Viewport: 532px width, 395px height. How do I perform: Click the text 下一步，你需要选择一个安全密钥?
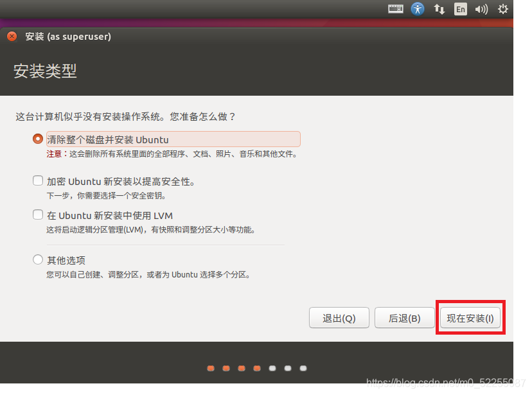106,196
